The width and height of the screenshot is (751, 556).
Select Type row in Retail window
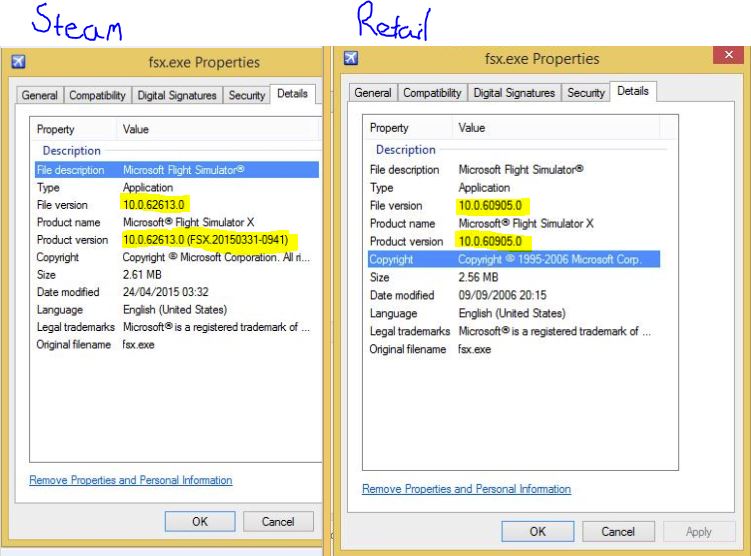click(514, 187)
